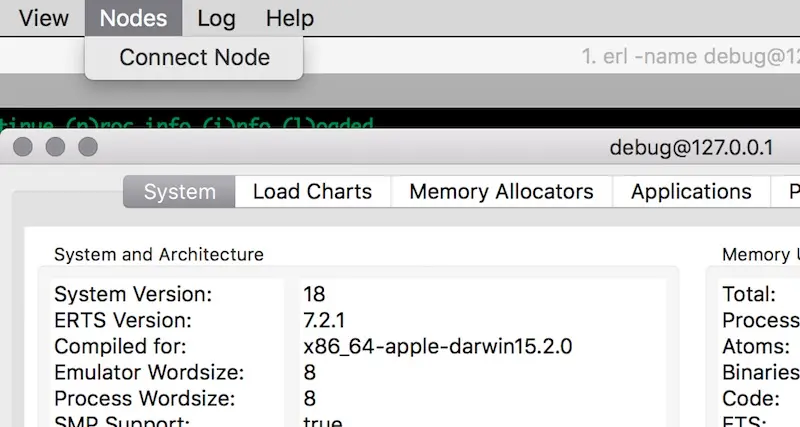Click the Emulator Wordsize value 8
The image size is (800, 427).
click(310, 372)
